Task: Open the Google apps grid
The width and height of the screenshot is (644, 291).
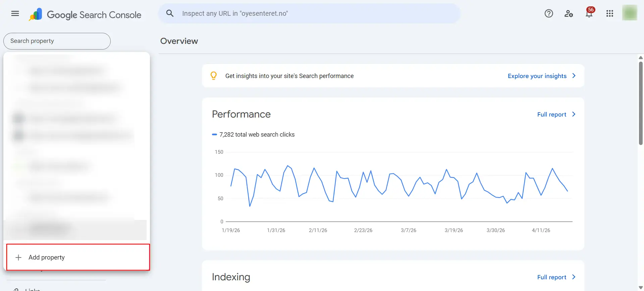Action: pyautogui.click(x=609, y=13)
